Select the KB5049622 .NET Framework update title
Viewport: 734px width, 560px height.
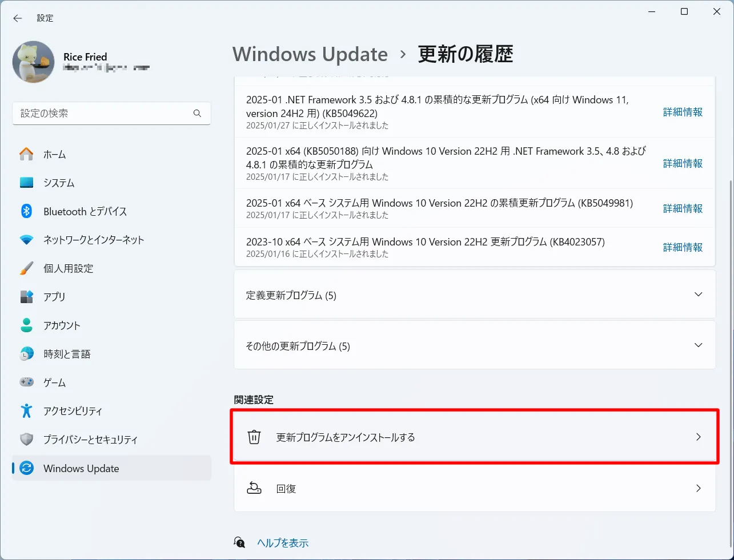click(x=438, y=106)
